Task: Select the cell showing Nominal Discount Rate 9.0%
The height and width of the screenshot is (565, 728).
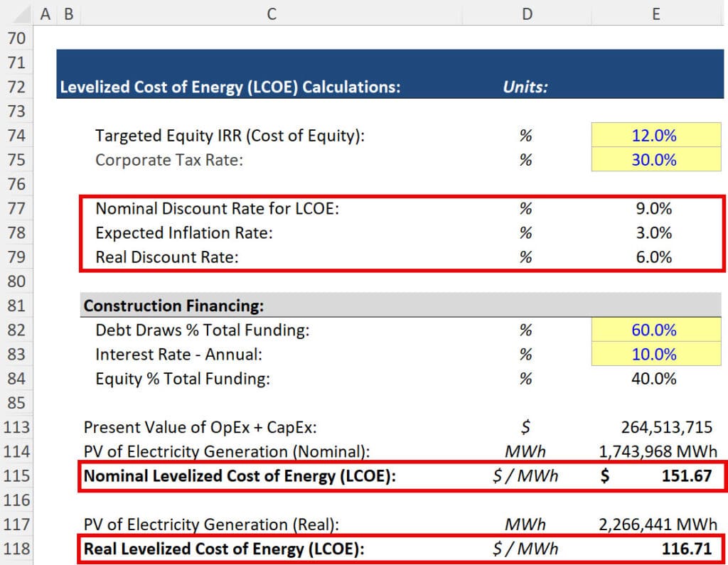Action: [x=654, y=208]
